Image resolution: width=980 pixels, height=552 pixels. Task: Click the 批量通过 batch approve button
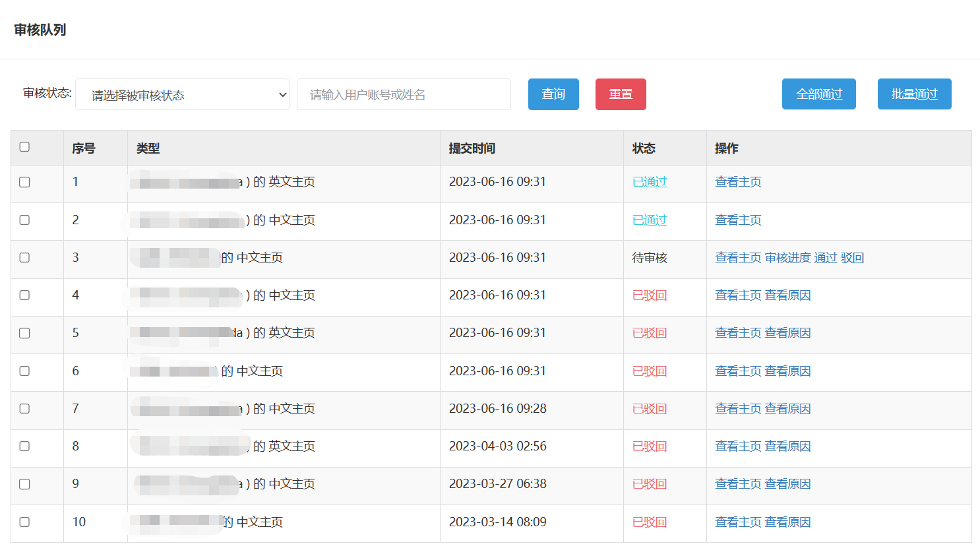click(x=914, y=94)
